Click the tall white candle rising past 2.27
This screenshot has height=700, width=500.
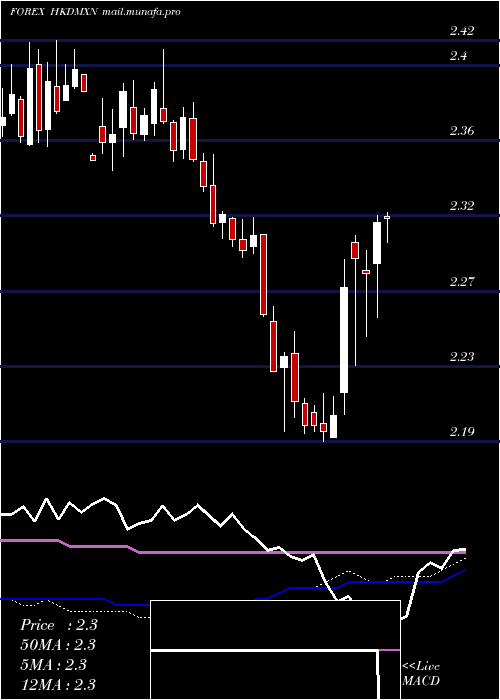(344, 337)
